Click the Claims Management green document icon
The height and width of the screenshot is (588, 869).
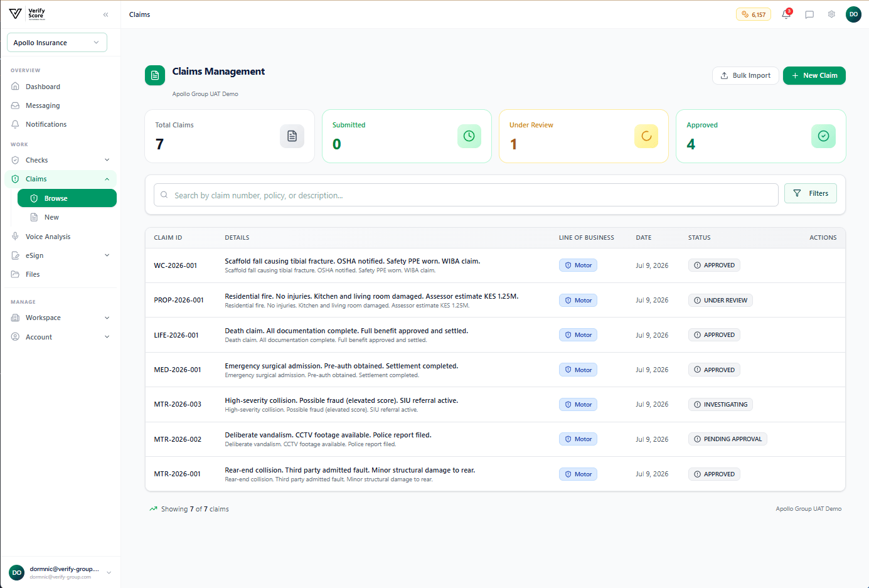[155, 75]
